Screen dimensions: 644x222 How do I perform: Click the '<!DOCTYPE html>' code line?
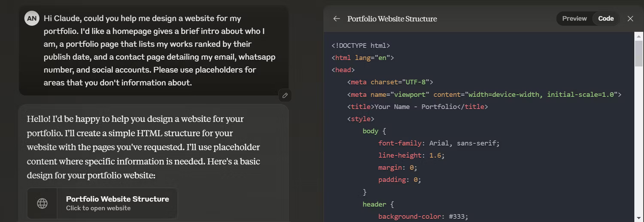point(361,45)
